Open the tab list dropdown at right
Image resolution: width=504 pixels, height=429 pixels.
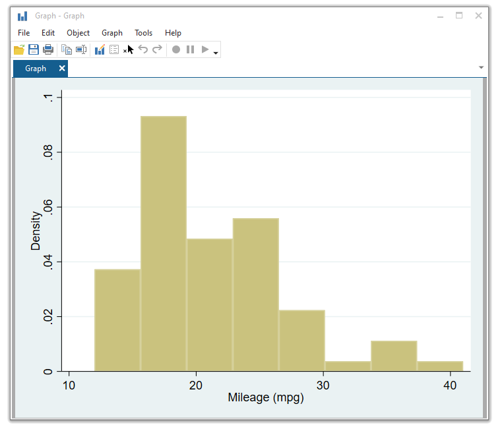[x=481, y=68]
